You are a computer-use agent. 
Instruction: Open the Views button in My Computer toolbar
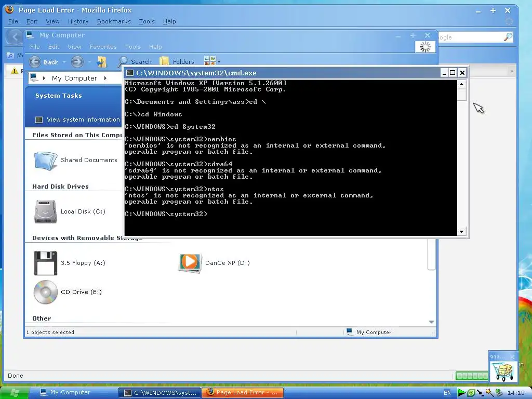210,61
